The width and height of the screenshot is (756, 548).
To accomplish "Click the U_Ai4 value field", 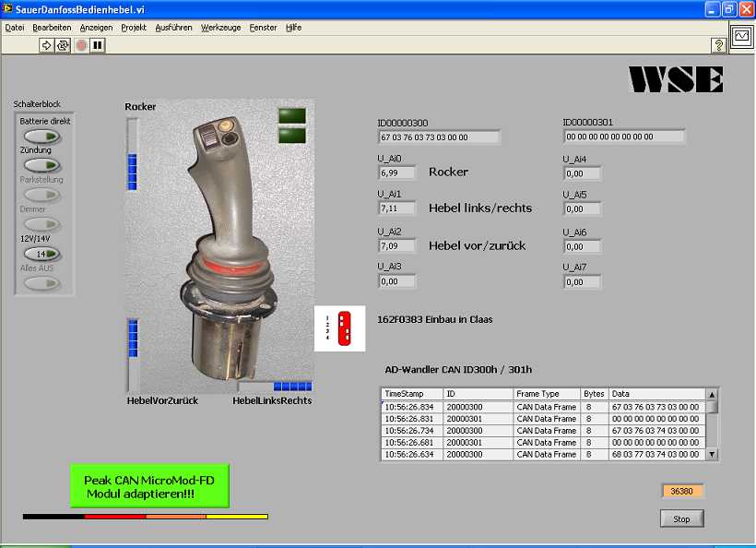I will (582, 173).
